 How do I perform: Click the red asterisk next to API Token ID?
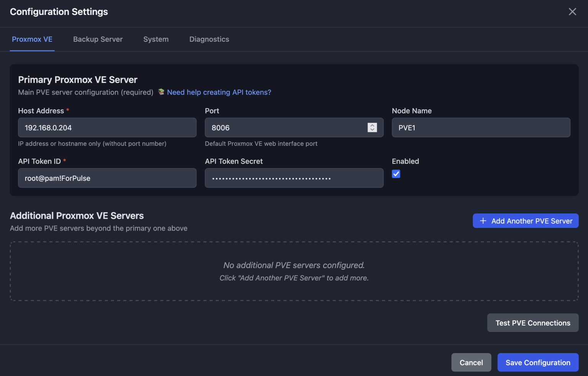[x=64, y=161]
